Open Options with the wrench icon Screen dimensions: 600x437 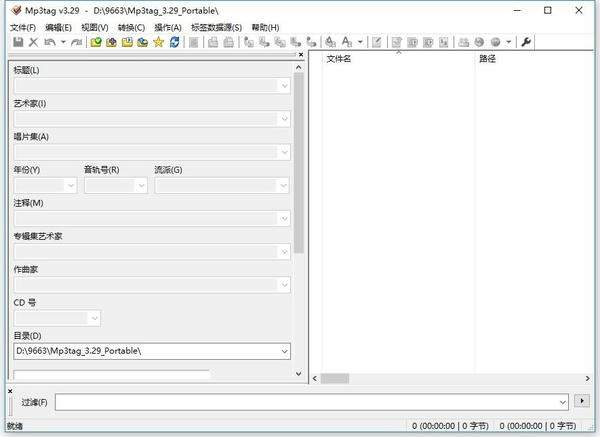tap(526, 42)
